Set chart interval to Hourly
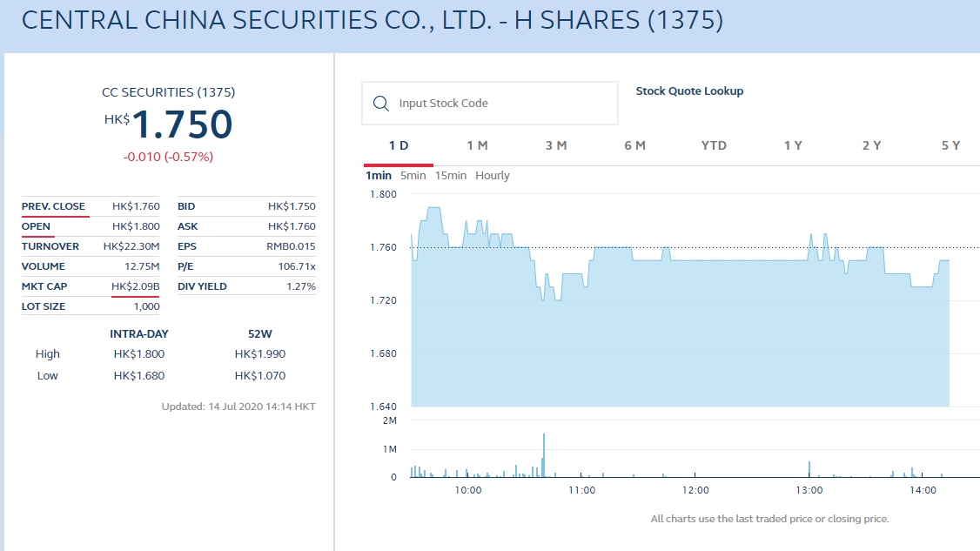 coord(493,176)
